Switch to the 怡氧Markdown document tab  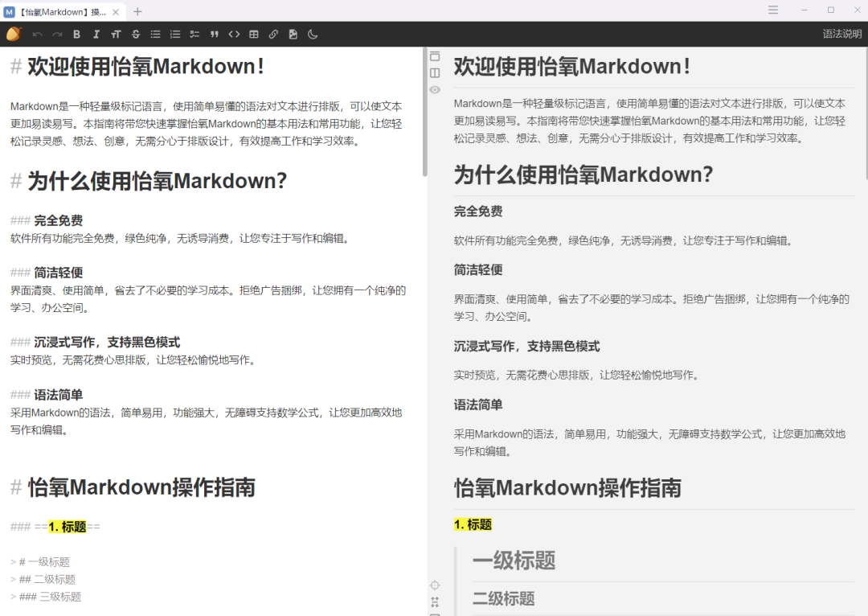click(x=60, y=11)
